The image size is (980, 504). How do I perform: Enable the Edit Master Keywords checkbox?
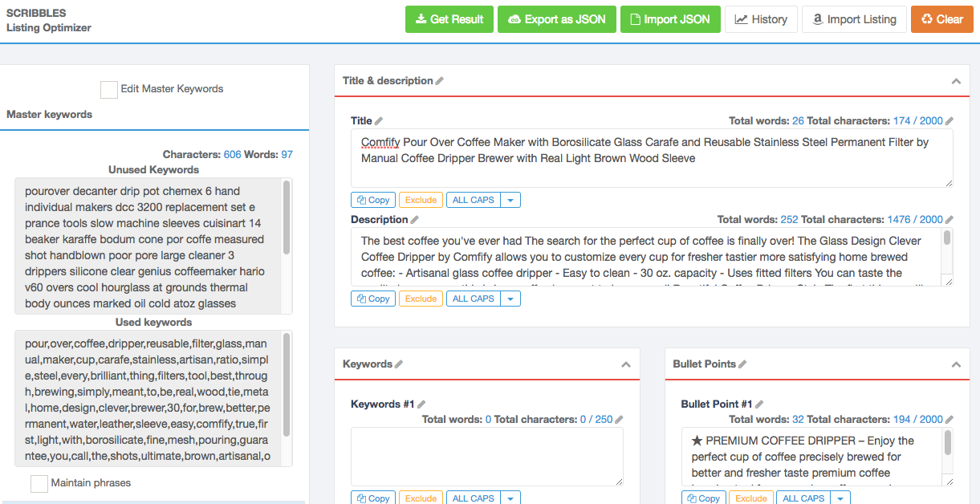(x=108, y=89)
